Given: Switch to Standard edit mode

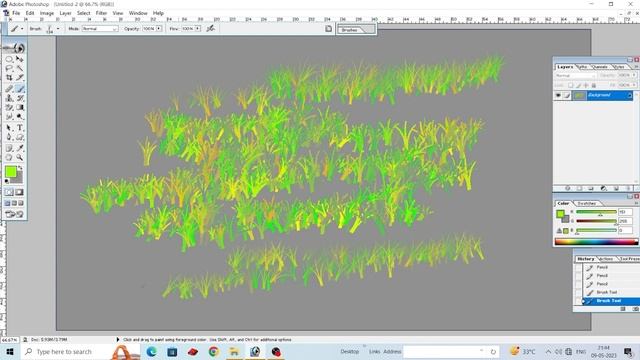Looking at the screenshot, I should [x=9, y=192].
